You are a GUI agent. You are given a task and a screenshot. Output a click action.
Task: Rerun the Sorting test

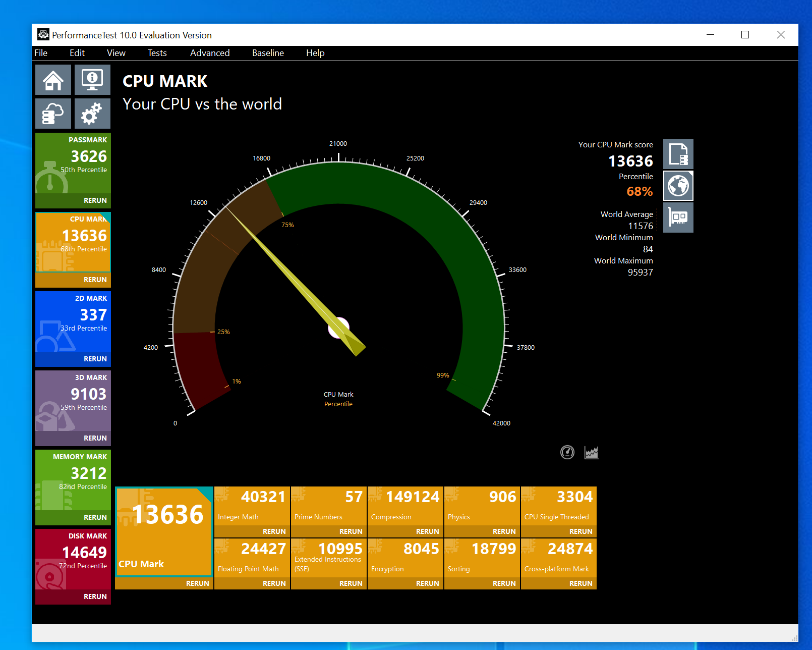click(504, 583)
